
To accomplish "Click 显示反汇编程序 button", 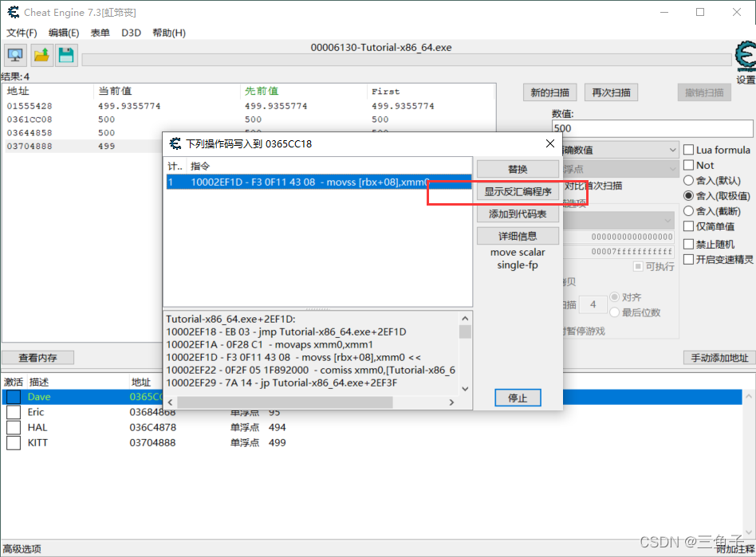I will (518, 191).
